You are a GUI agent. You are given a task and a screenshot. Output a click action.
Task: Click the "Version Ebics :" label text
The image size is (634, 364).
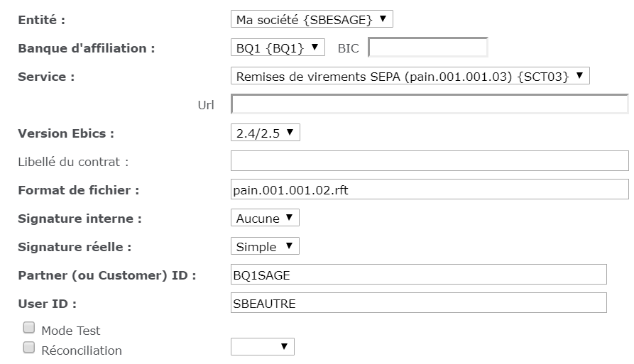point(65,133)
